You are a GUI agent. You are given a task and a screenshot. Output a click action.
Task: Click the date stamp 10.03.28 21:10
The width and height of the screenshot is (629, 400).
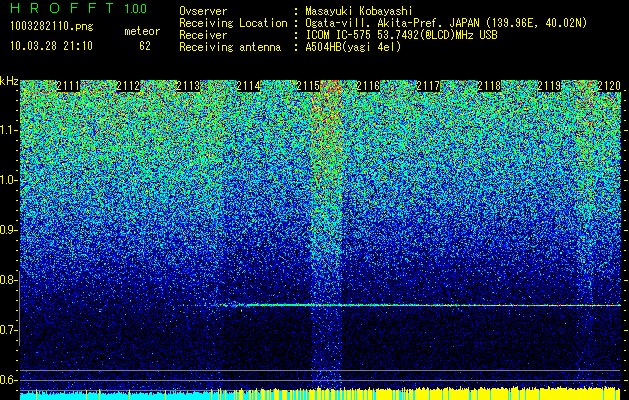[51, 46]
